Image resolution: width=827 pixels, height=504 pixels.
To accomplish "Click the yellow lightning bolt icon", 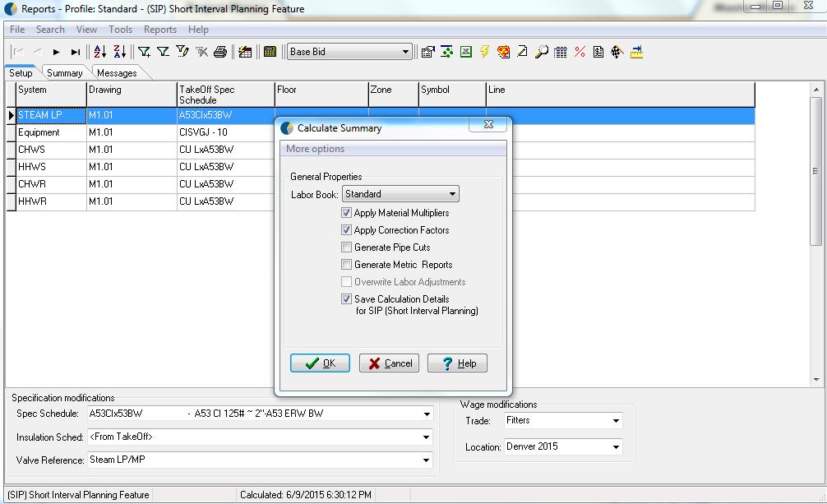I will [x=485, y=52].
